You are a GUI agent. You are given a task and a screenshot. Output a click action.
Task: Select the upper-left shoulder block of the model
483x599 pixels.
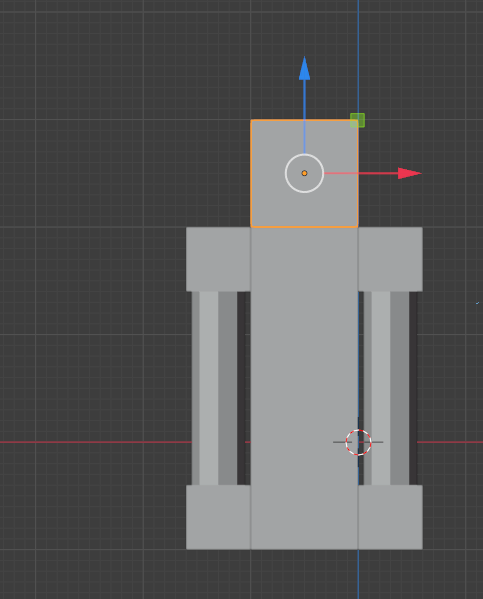tap(218, 259)
